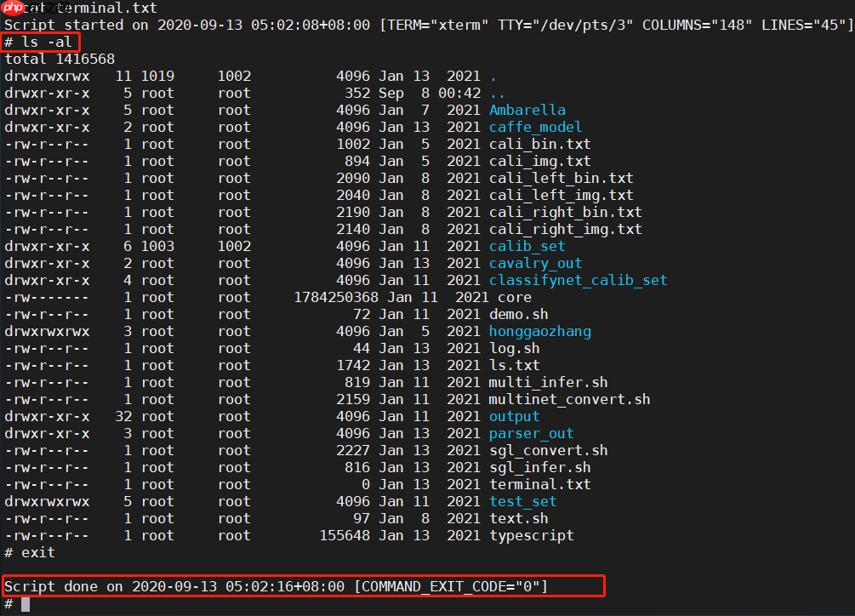Click the 'total 1416568' line
The width and height of the screenshot is (855, 616).
(x=60, y=59)
